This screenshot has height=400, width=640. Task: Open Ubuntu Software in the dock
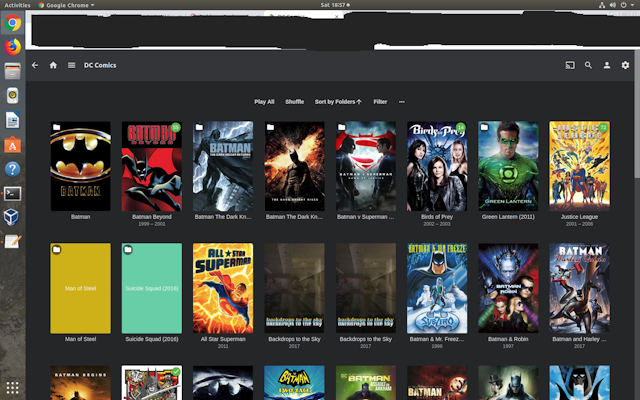pos(13,144)
